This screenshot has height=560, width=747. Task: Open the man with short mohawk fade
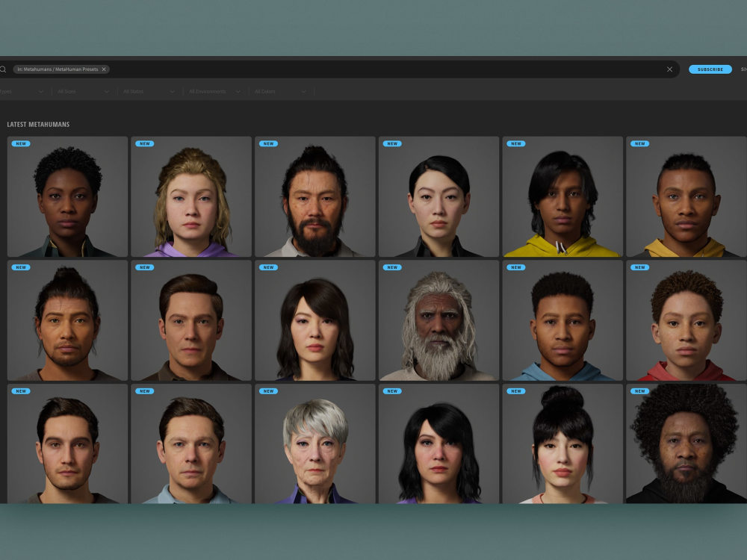(686, 196)
